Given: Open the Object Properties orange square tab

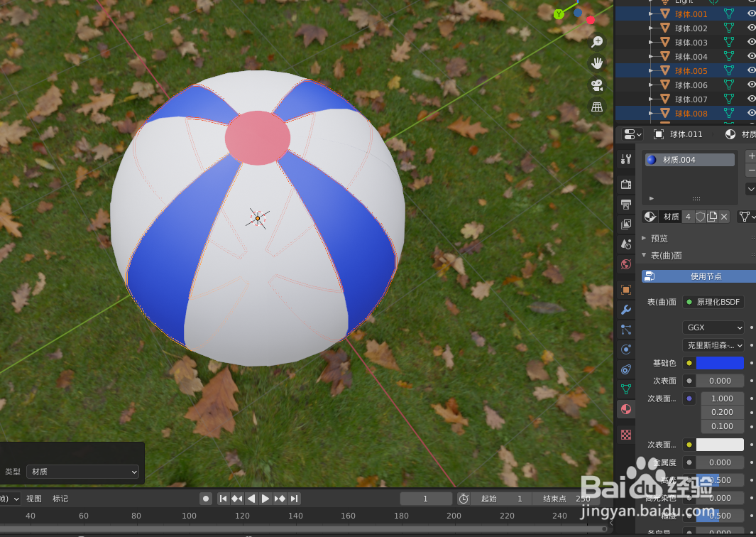Looking at the screenshot, I should click(x=625, y=289).
